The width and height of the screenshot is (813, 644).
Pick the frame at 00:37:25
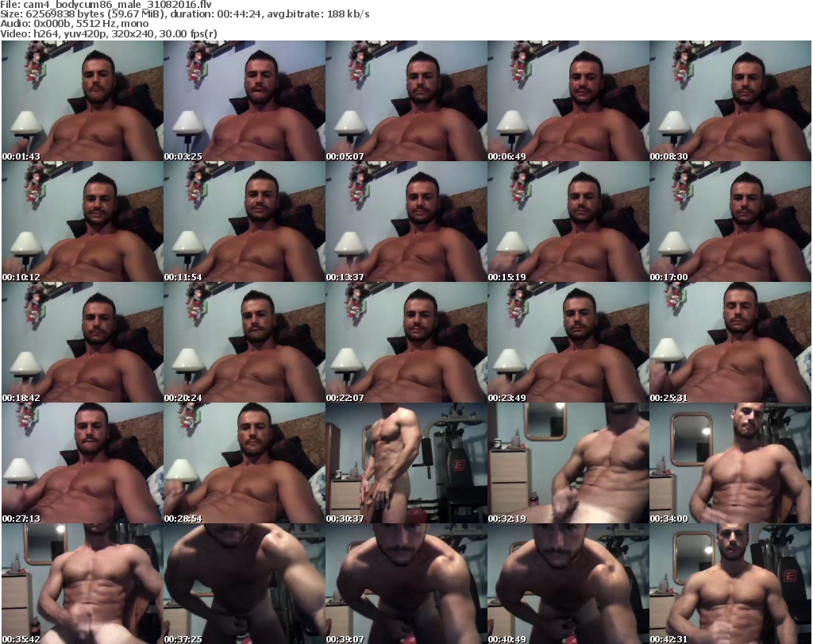[x=245, y=584]
